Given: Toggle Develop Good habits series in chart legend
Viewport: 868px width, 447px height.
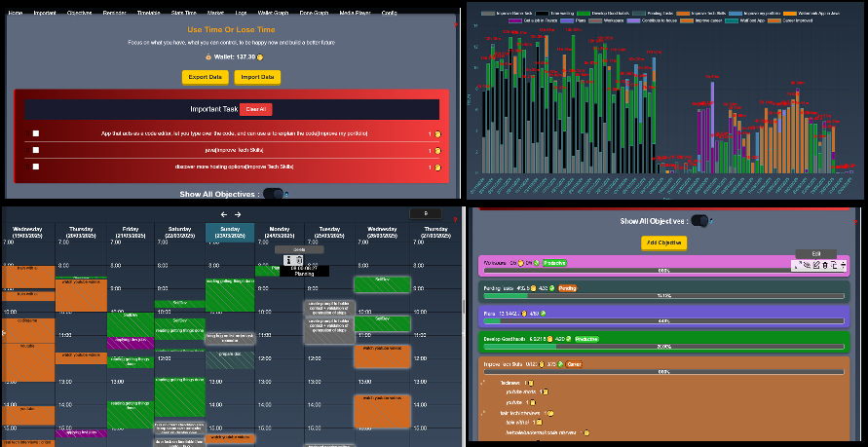Looking at the screenshot, I should [603, 14].
